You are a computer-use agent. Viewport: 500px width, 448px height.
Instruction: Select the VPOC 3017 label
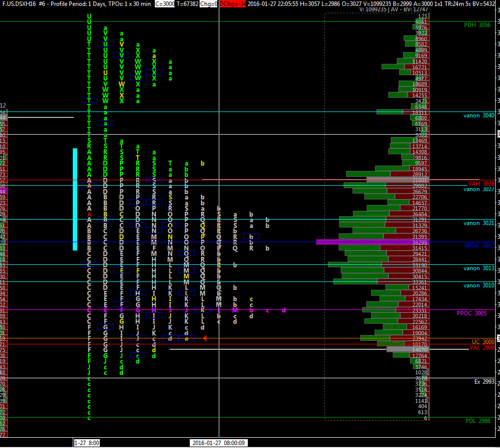point(479,245)
